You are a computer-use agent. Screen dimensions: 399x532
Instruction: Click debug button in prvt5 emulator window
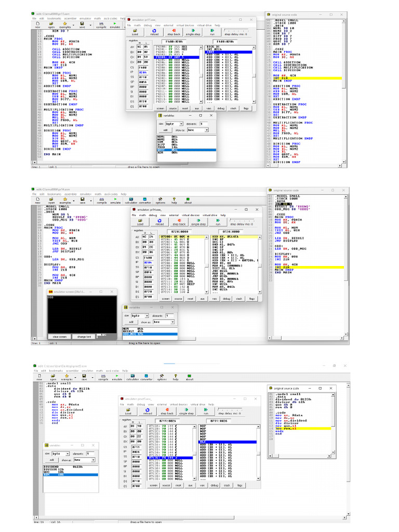tap(215, 485)
